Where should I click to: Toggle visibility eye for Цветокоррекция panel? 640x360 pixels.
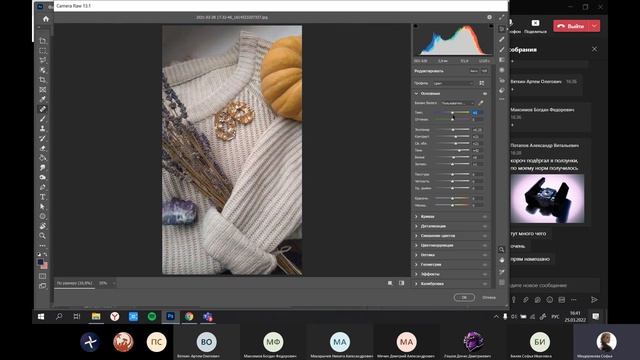click(x=485, y=245)
